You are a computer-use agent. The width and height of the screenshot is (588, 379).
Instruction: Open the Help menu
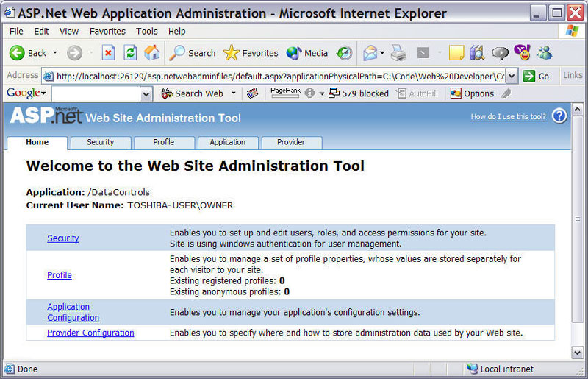click(x=176, y=31)
